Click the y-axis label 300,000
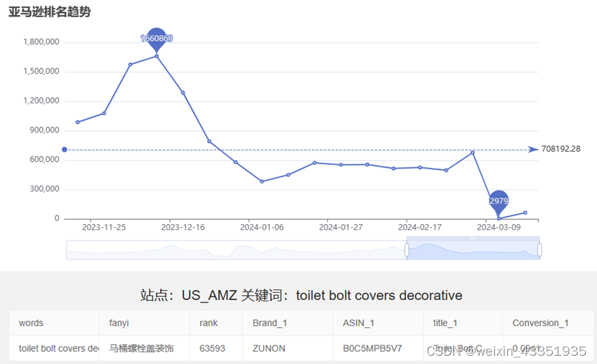The height and width of the screenshot is (364, 597). tap(45, 189)
